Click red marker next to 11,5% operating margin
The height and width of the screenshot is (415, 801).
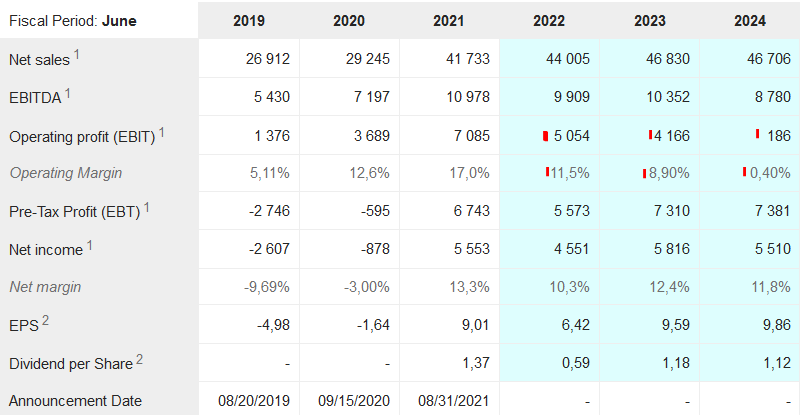[x=547, y=172]
